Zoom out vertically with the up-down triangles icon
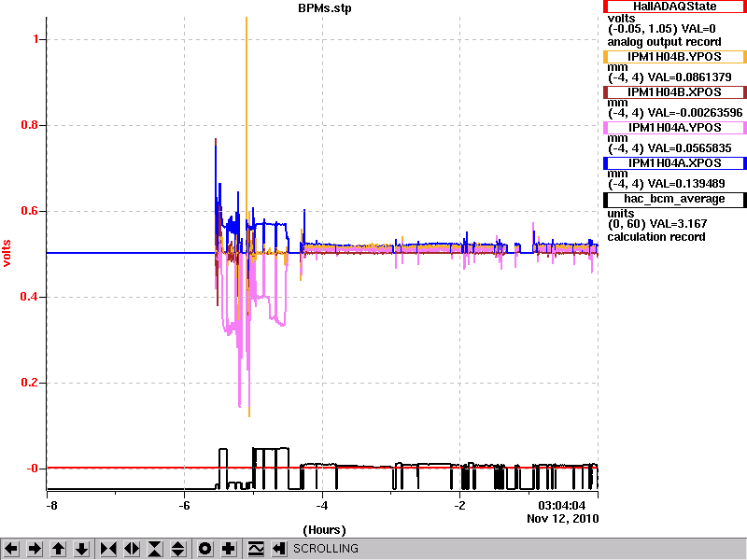 click(178, 549)
